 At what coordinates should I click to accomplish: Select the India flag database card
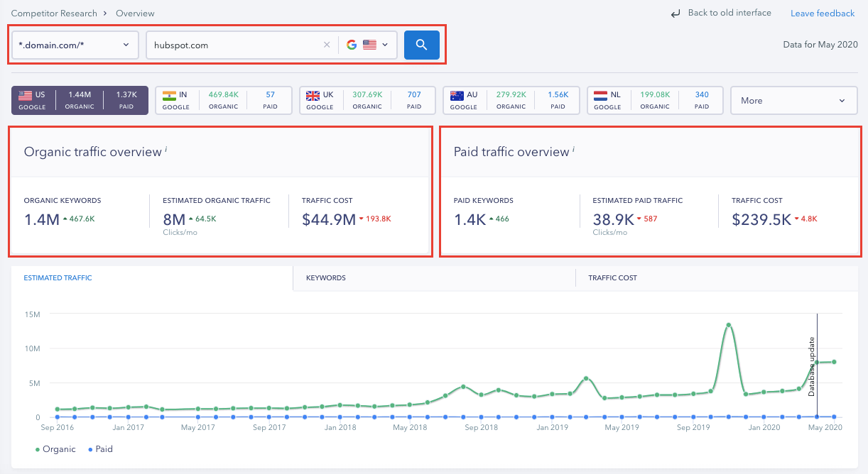(x=224, y=101)
